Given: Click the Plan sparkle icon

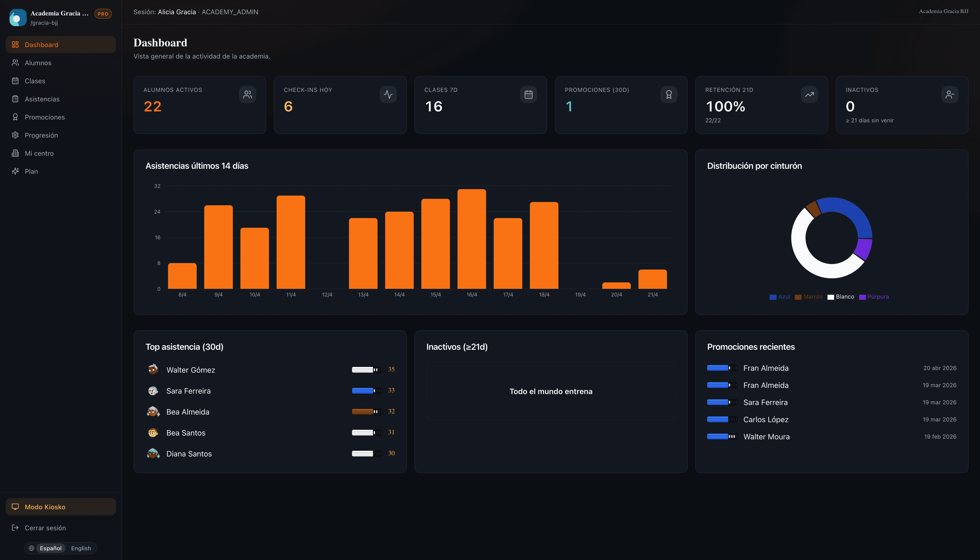Looking at the screenshot, I should tap(15, 171).
